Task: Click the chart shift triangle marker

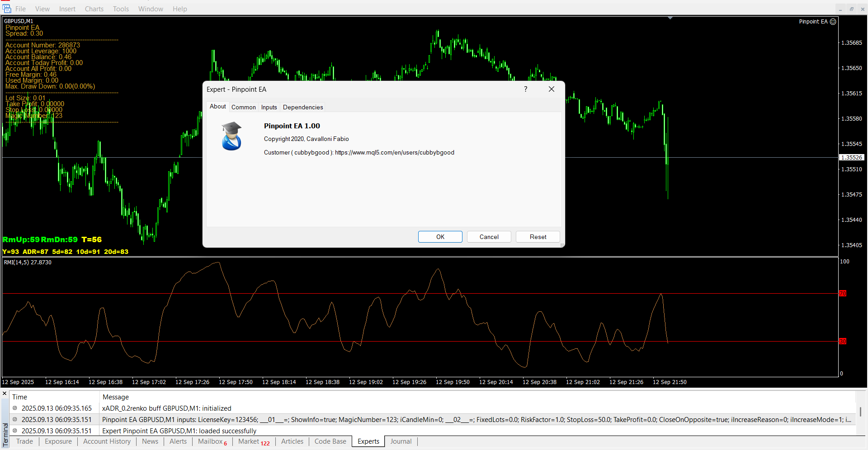Action: 670,18
